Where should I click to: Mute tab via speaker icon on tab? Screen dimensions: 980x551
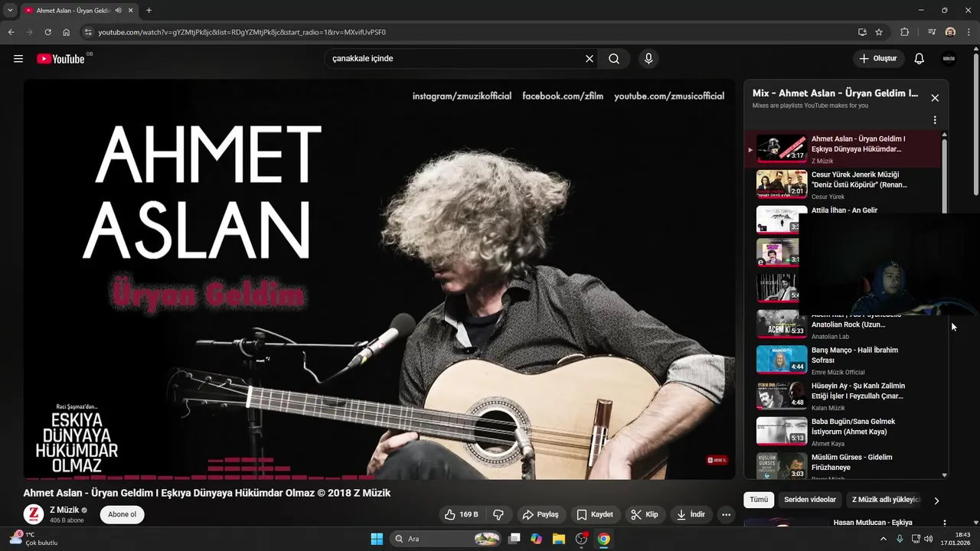[118, 11]
